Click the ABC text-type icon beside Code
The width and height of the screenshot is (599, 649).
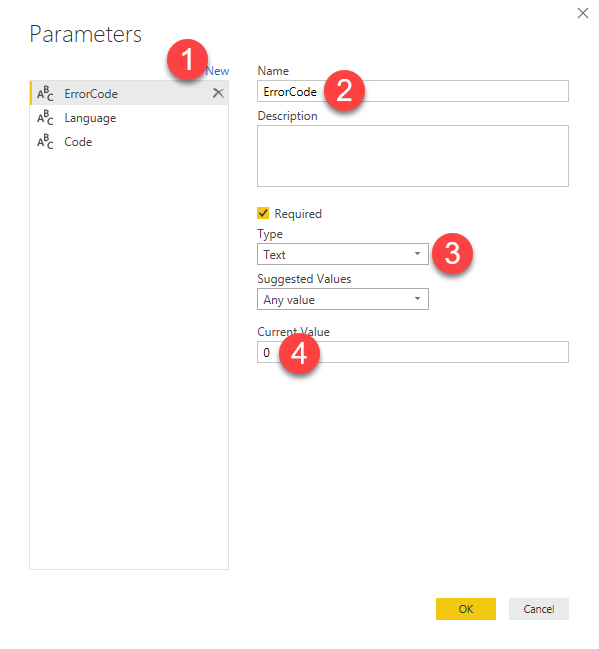(45, 142)
